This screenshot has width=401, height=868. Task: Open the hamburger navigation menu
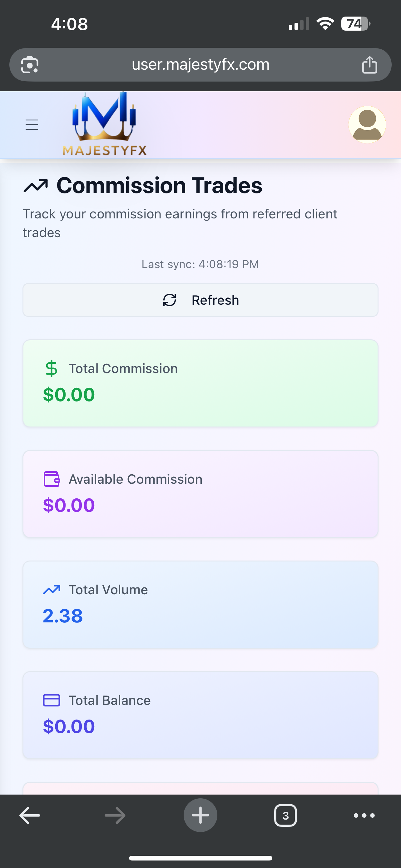tap(32, 125)
